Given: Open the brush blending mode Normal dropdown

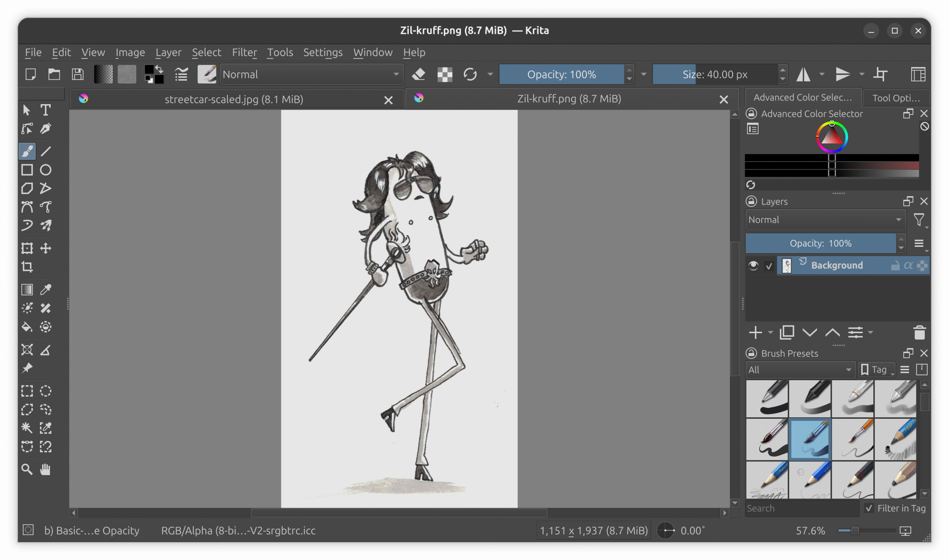Looking at the screenshot, I should pos(311,74).
